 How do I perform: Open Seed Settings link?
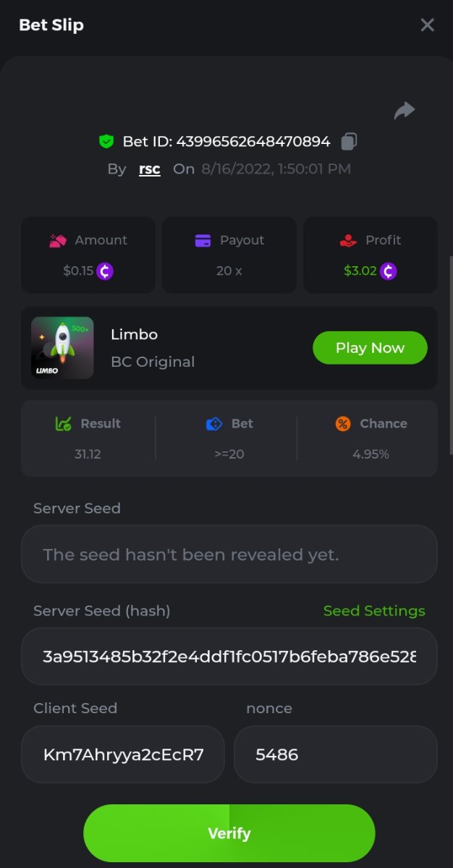374,611
